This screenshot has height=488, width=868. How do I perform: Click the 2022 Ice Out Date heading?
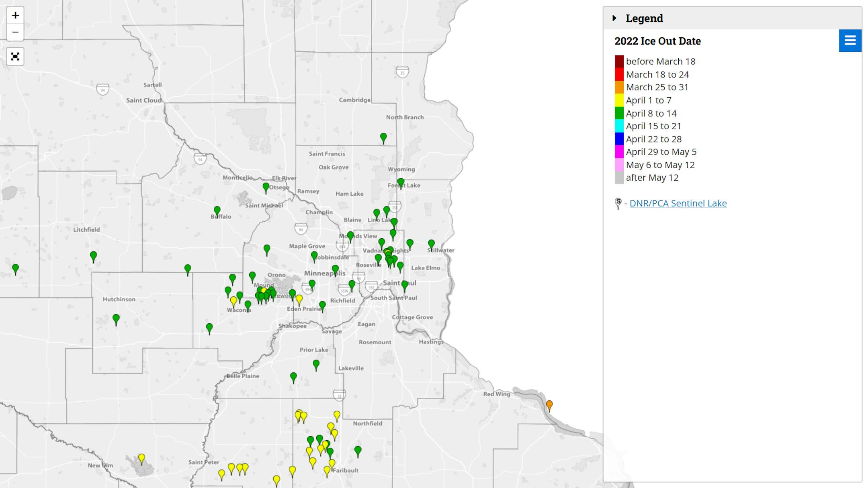click(x=657, y=41)
